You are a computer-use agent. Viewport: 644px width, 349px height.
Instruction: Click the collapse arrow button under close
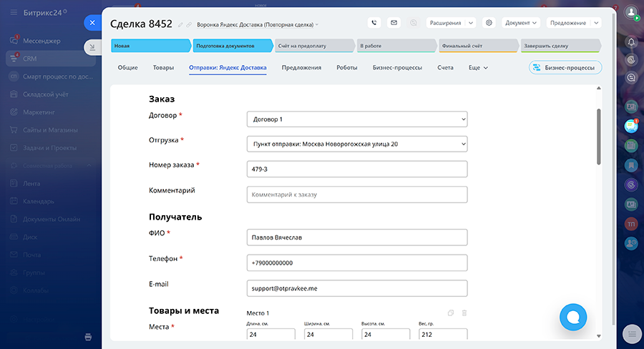click(92, 47)
